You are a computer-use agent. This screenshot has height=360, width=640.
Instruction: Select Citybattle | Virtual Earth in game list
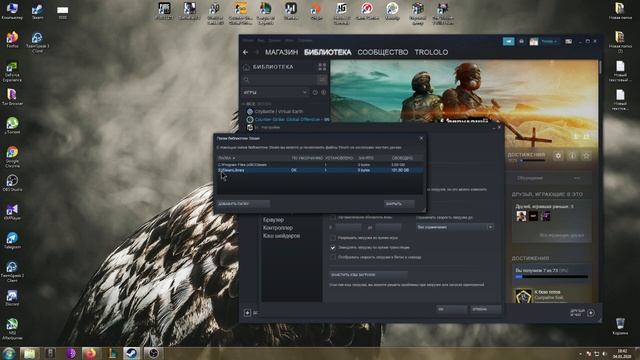tap(279, 111)
